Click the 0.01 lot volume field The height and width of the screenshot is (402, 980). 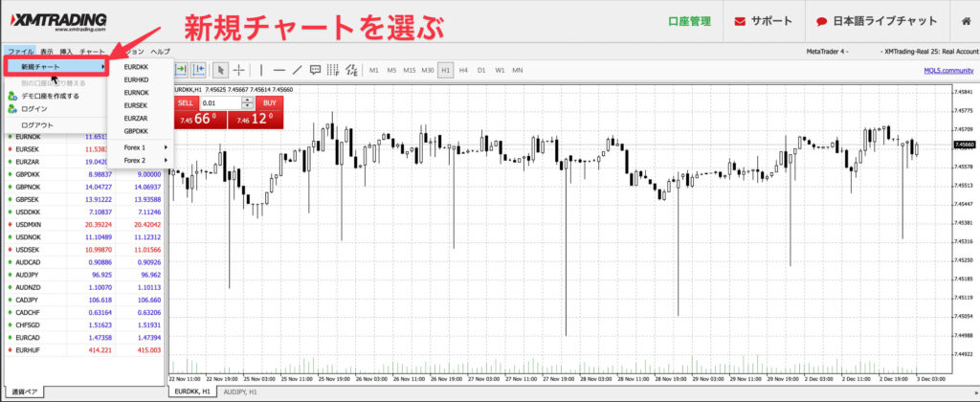click(x=220, y=102)
